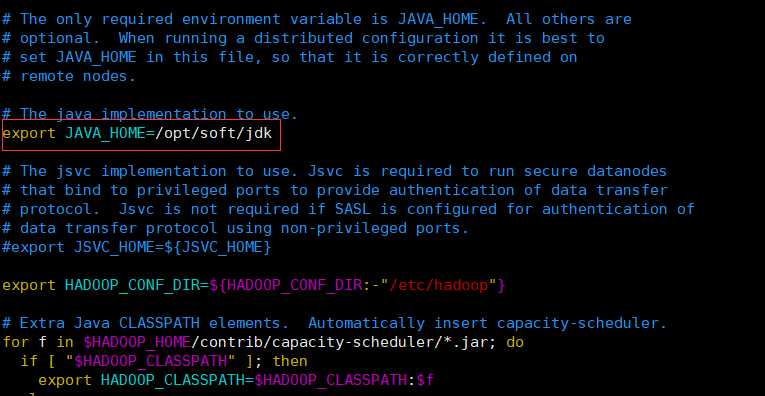Place cursor on /opt/soft/jdk path
The image size is (765, 396).
tap(213, 133)
